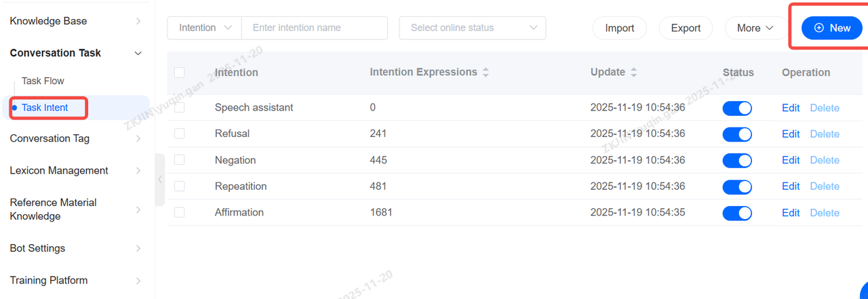
Task: Toggle off the Speech assistant status
Action: (737, 108)
